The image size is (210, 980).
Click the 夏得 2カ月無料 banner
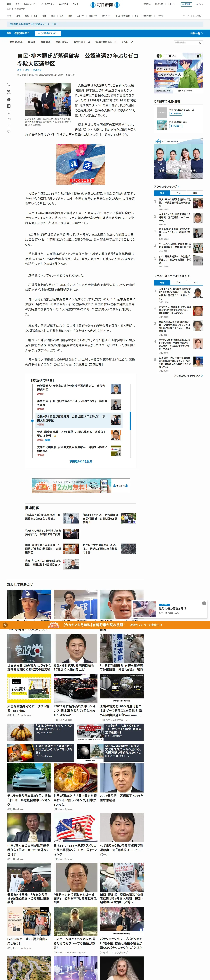81,486
